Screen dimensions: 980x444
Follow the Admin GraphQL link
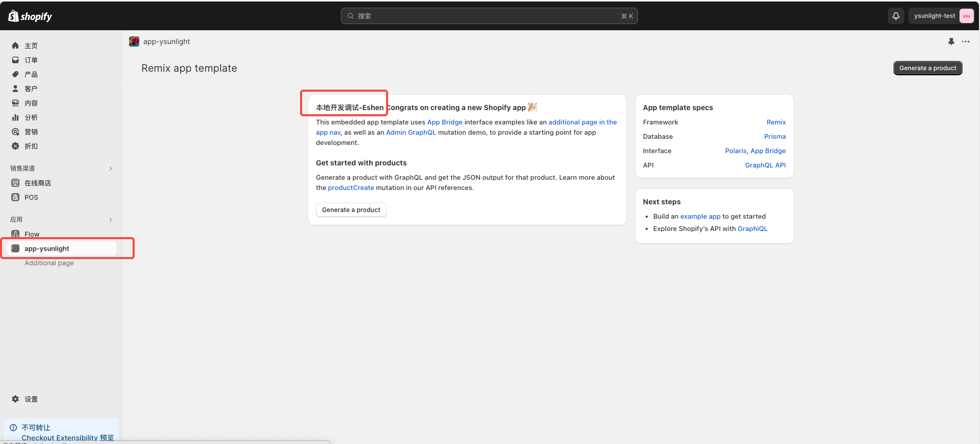pyautogui.click(x=411, y=132)
